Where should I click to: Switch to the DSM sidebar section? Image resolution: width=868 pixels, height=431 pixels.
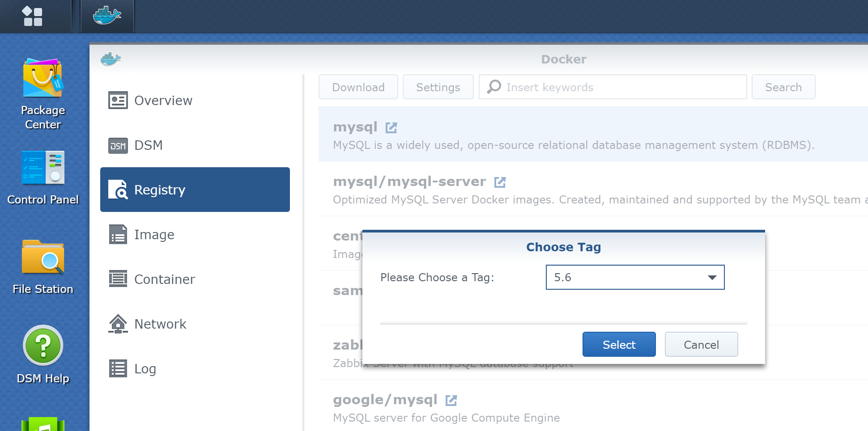tap(148, 145)
